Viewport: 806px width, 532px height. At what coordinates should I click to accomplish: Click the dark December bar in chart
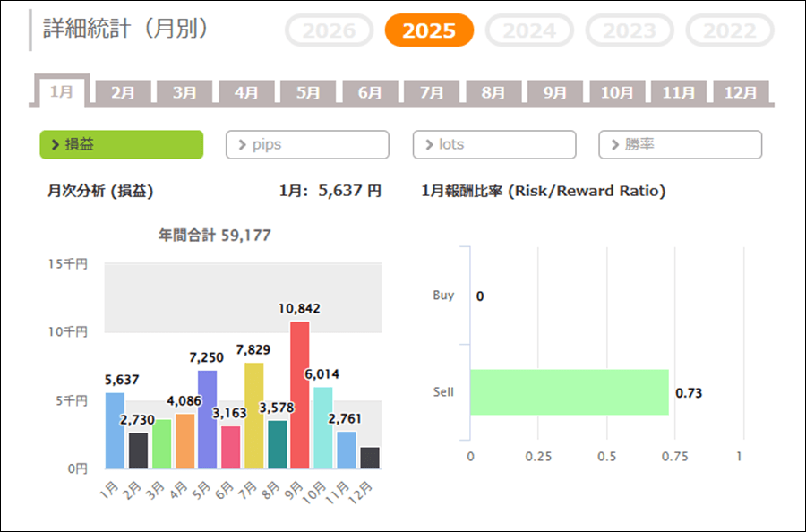coord(370,458)
